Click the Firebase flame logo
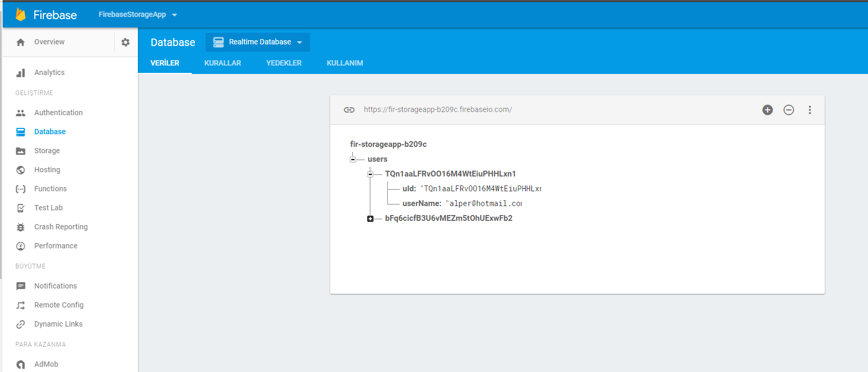Viewport: 868px width, 372px height. click(x=21, y=15)
